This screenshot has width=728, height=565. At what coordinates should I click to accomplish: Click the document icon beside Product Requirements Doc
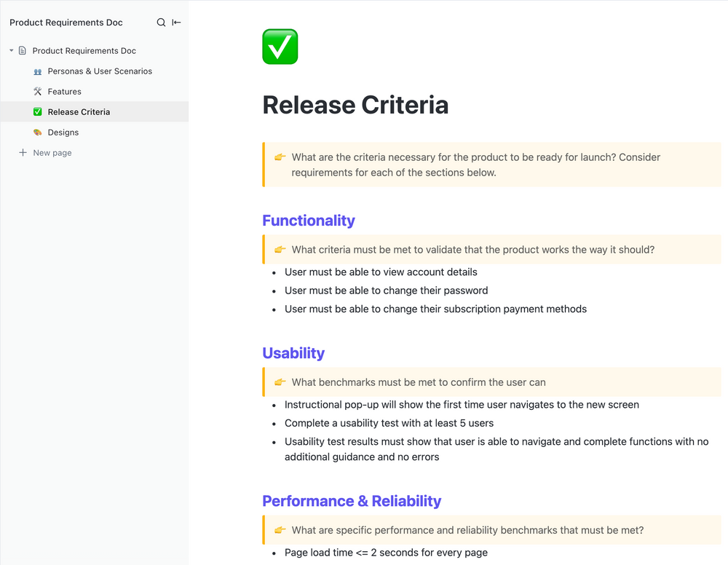coord(23,51)
